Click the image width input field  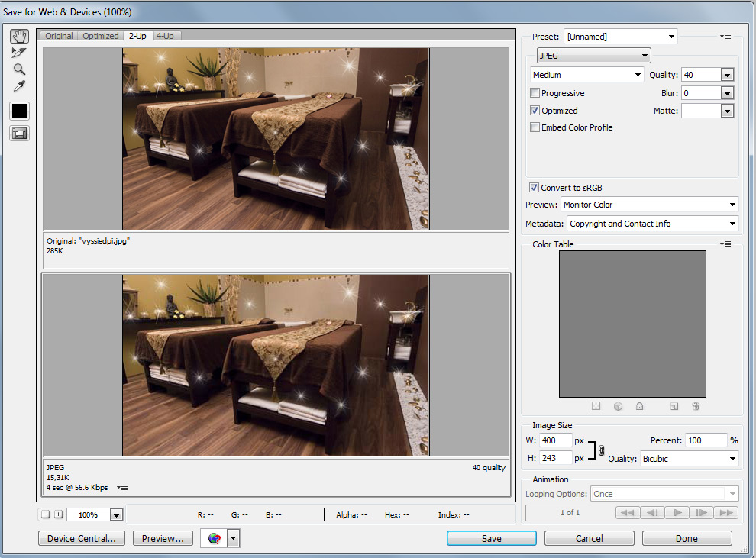(556, 440)
